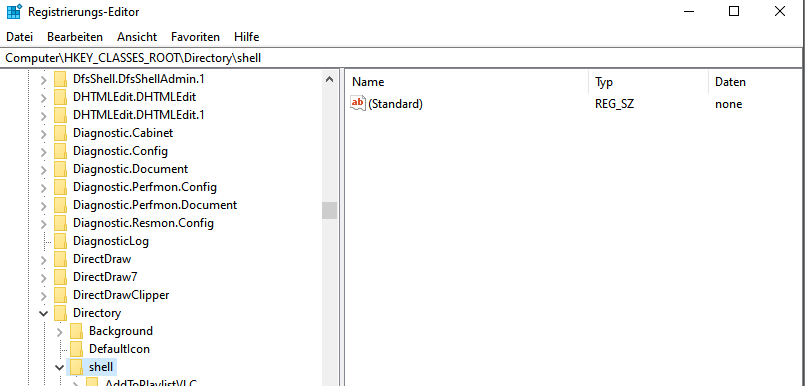Open the Ansicht menu
Image resolution: width=805 pixels, height=386 pixels.
coord(137,37)
